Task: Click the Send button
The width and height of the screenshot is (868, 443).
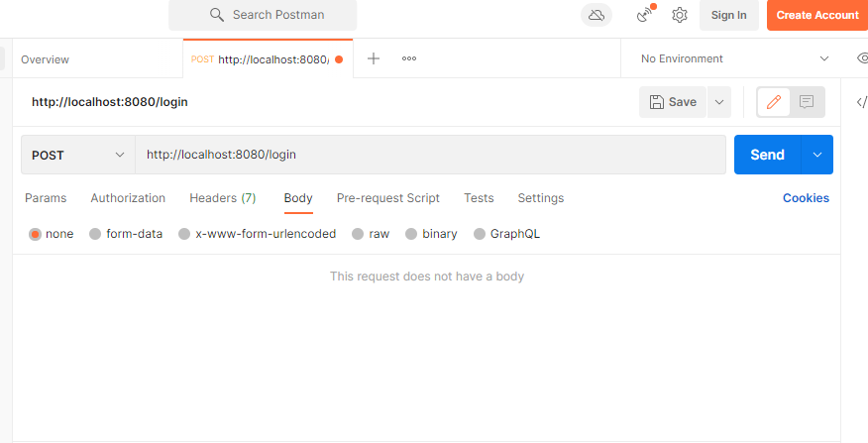Action: click(767, 155)
